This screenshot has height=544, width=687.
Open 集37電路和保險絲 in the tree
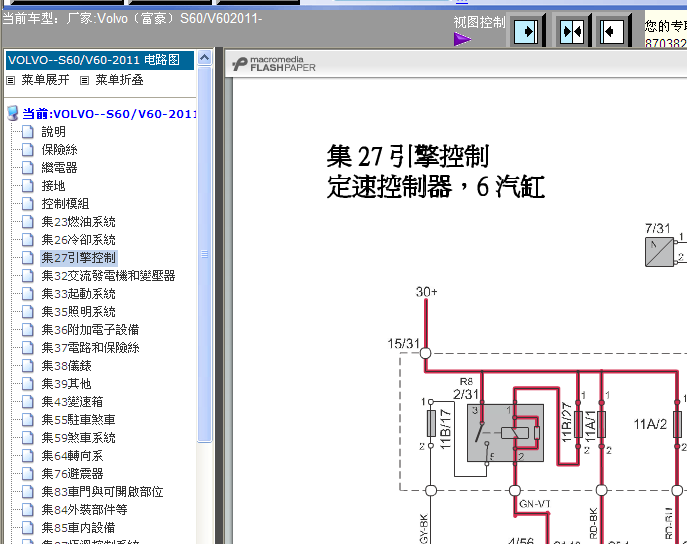(90, 347)
